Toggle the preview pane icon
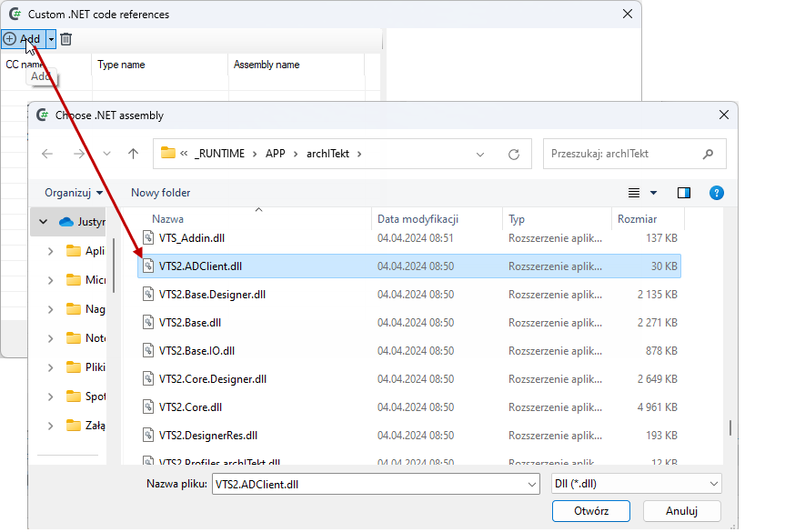This screenshot has height=532, width=785. 684,193
